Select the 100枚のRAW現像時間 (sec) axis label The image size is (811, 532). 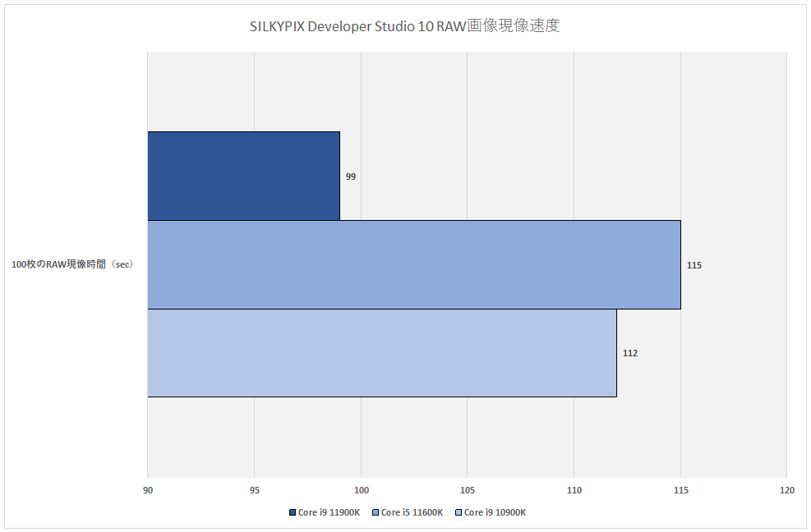click(x=73, y=265)
